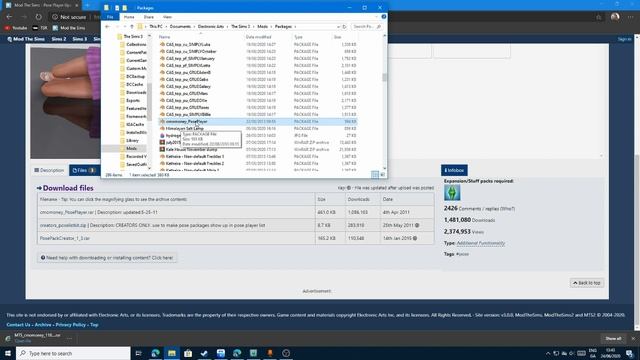The width and height of the screenshot is (640, 360).
Task: Open a new browser tab
Action: [87, 5]
